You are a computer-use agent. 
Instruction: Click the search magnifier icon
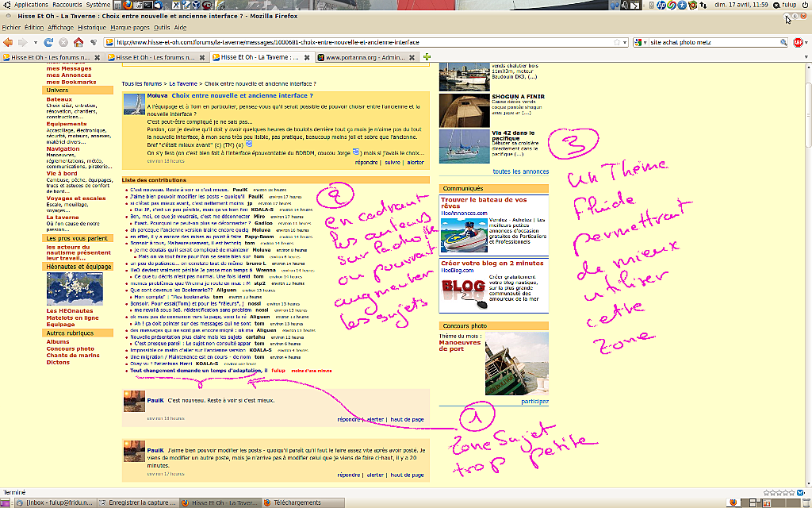pyautogui.click(x=783, y=43)
